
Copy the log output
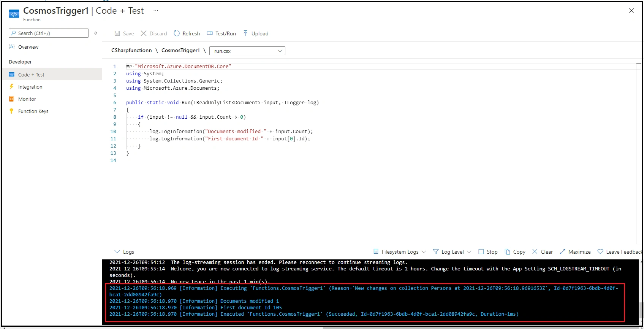click(x=519, y=252)
